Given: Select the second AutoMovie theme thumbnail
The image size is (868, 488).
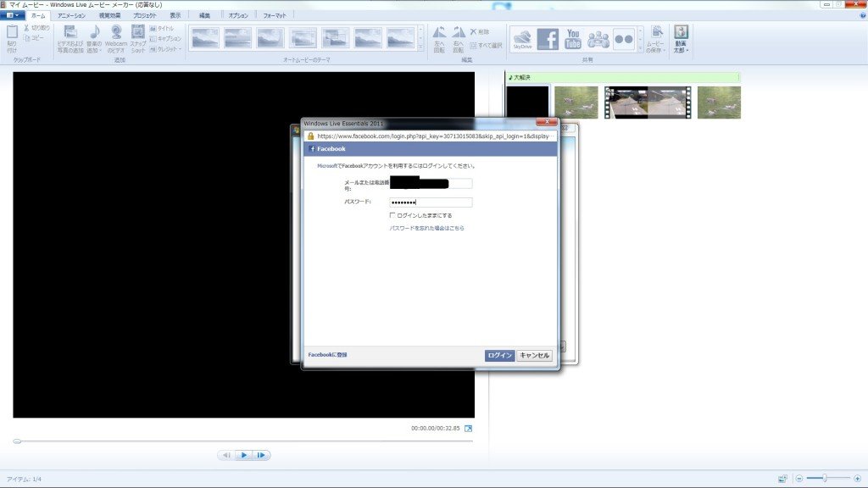Looking at the screenshot, I should pyautogui.click(x=238, y=38).
